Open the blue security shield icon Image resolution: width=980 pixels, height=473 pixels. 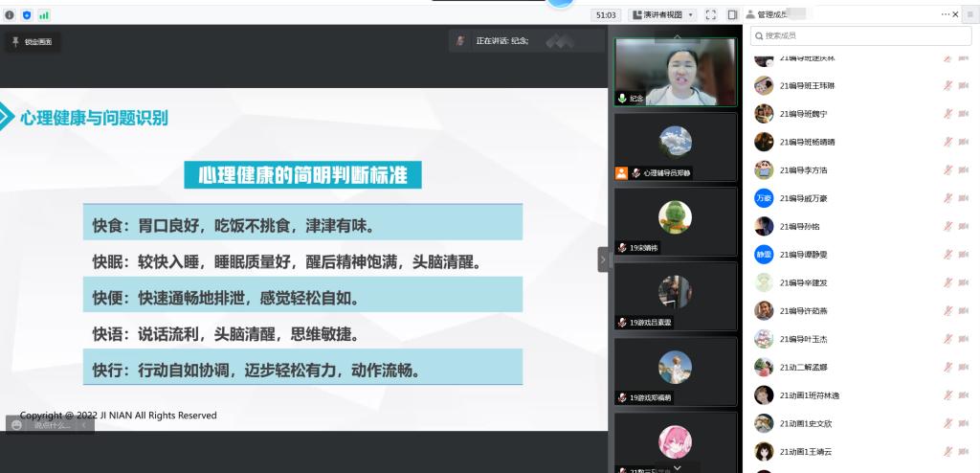click(x=27, y=15)
